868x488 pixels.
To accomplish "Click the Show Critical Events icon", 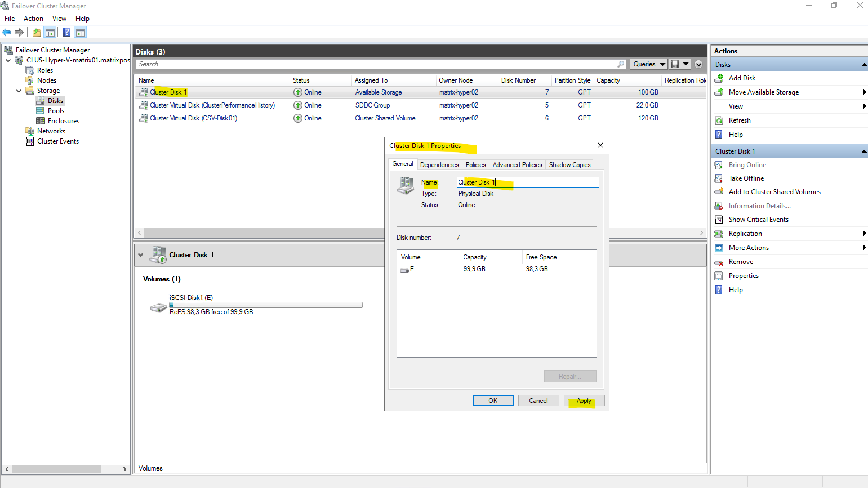I will coord(719,220).
